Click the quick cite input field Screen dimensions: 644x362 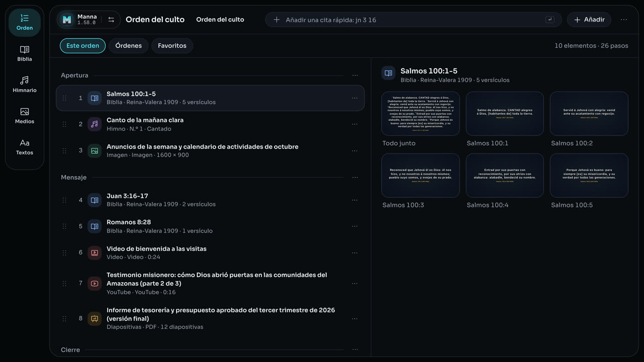tap(413, 20)
